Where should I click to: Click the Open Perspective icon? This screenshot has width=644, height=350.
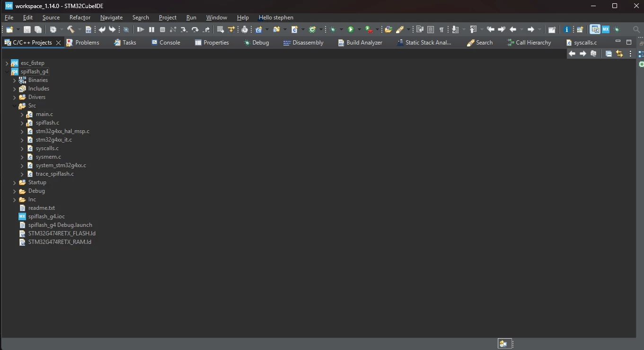[579, 29]
